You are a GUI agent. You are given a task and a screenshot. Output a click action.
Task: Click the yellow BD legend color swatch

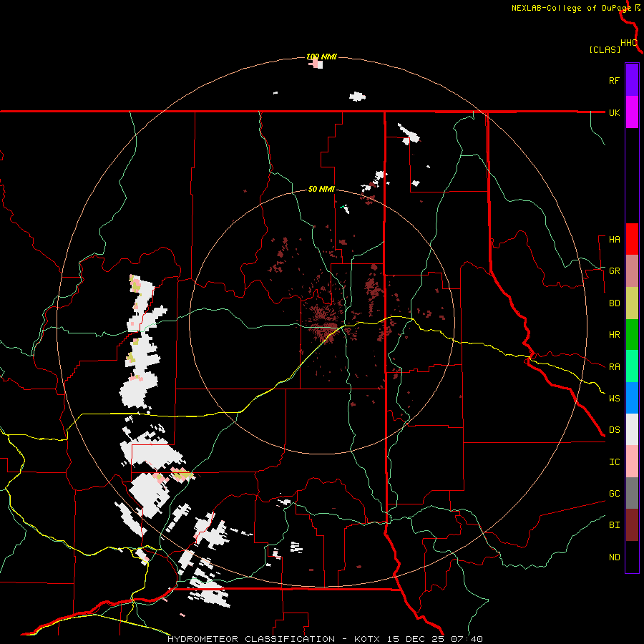click(x=632, y=303)
